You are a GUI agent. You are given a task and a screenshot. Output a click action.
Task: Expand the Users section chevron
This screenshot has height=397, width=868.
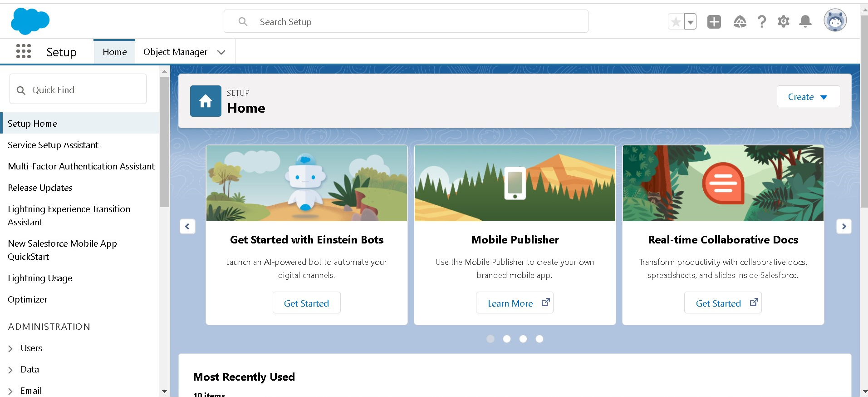pyautogui.click(x=10, y=348)
